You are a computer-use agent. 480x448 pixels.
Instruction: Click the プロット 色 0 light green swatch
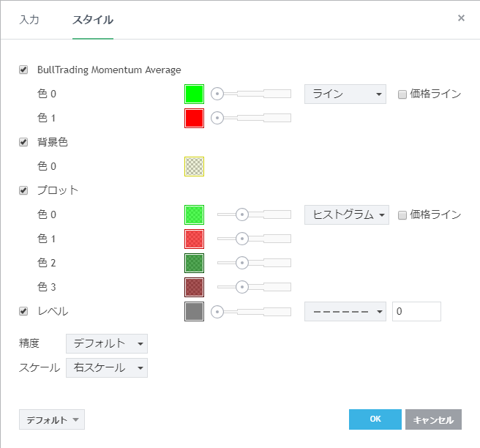pos(194,214)
